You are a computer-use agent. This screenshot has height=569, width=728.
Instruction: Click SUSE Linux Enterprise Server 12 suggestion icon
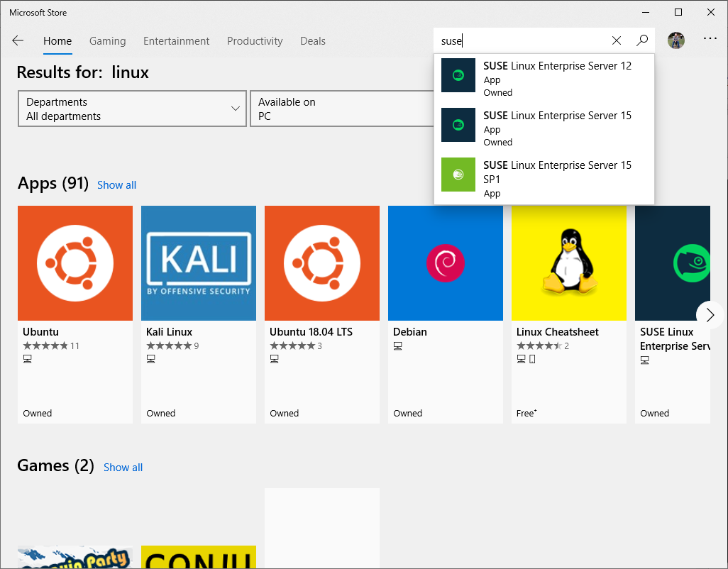(x=458, y=75)
